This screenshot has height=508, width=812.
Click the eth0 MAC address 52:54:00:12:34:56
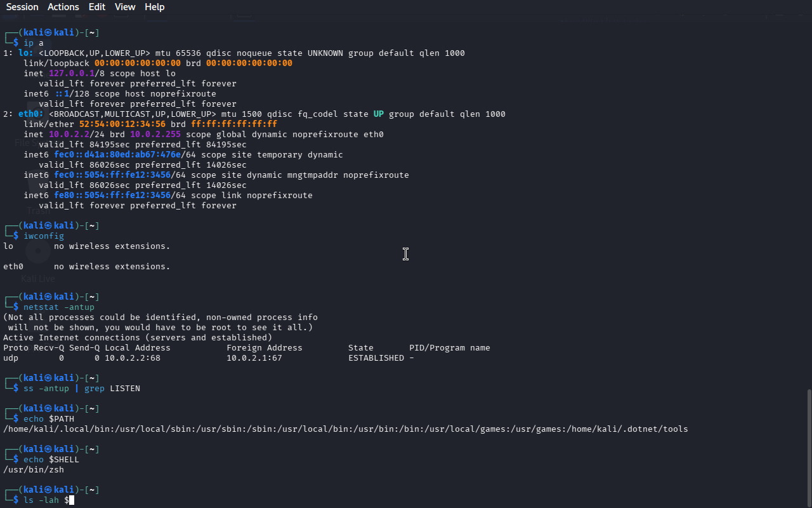(x=122, y=124)
